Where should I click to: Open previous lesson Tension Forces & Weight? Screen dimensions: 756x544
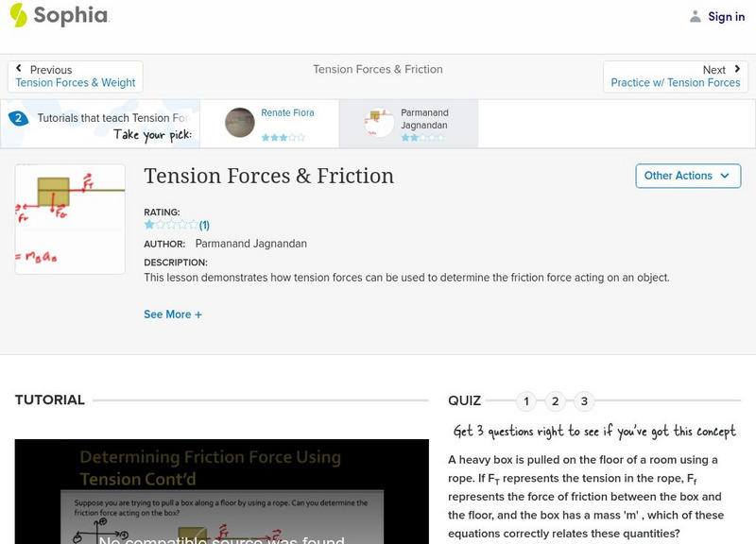point(76,82)
